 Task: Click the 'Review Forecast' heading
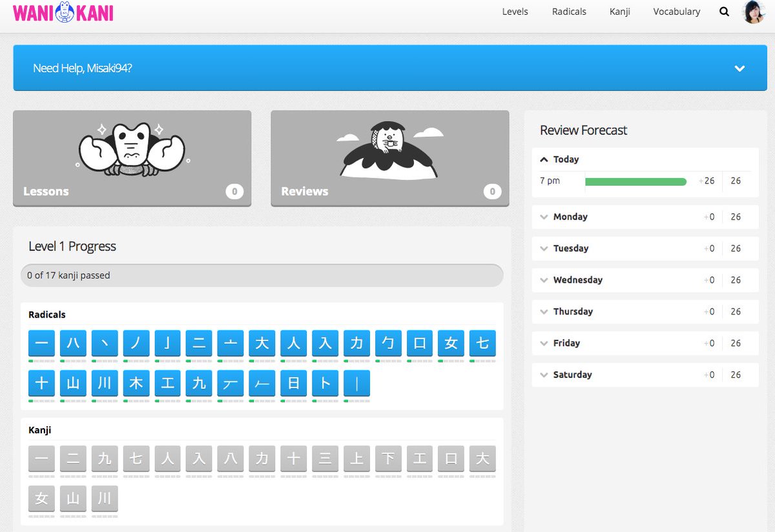583,130
